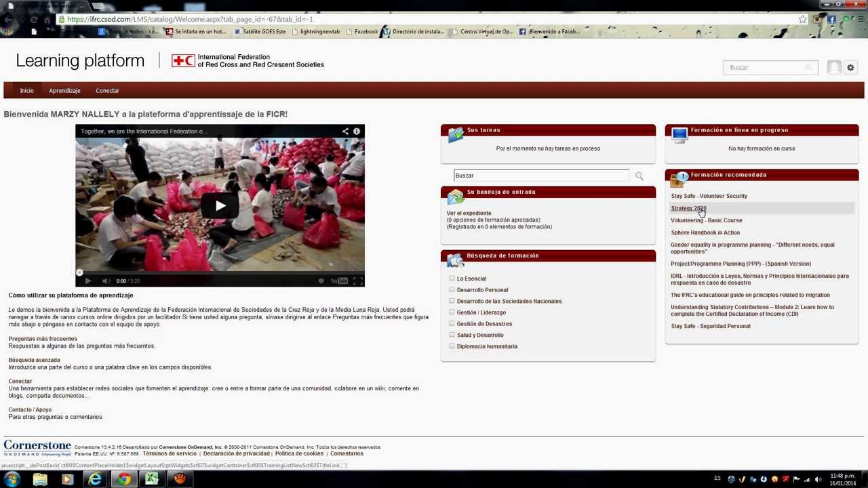Click the Sus tareas clipboard icon
The width and height of the screenshot is (868, 488).
pyautogui.click(x=456, y=134)
